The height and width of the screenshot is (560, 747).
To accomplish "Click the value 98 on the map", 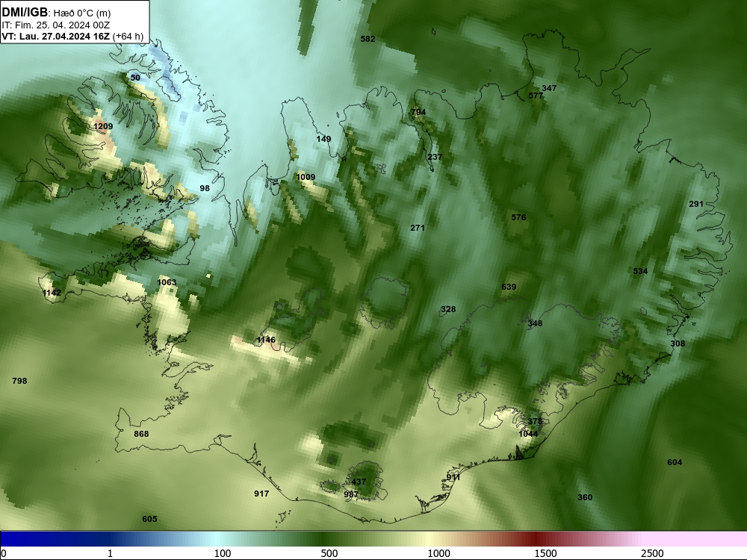I will 205,189.
